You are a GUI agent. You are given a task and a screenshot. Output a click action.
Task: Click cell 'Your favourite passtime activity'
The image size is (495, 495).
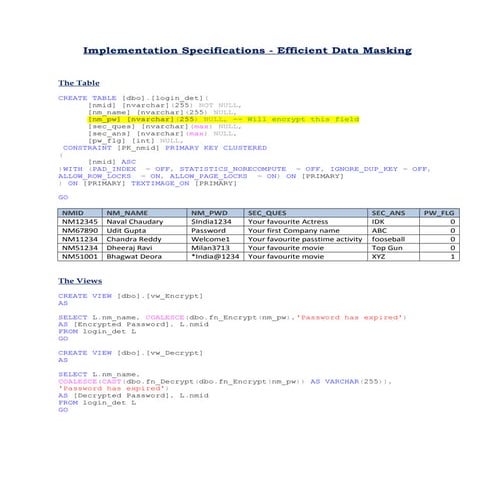[x=306, y=239]
